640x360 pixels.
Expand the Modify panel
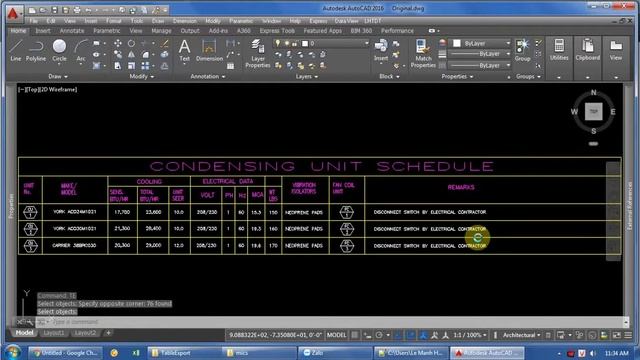142,76
